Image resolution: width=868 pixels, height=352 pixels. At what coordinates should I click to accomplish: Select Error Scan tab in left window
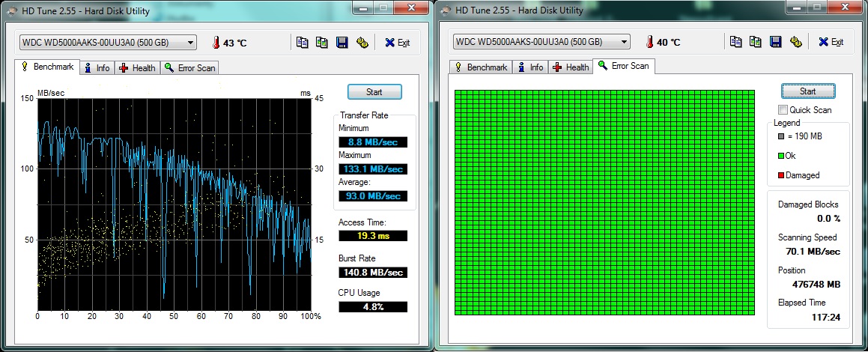pos(190,68)
